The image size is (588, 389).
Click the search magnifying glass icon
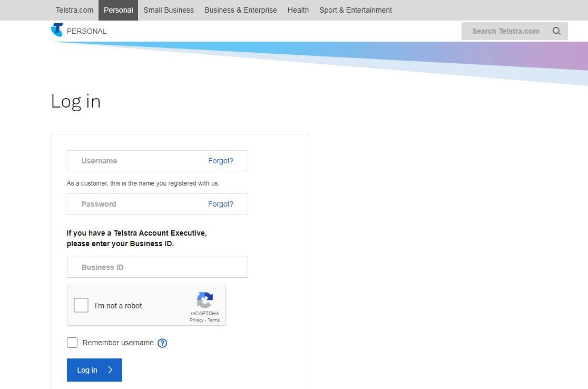pyautogui.click(x=556, y=31)
